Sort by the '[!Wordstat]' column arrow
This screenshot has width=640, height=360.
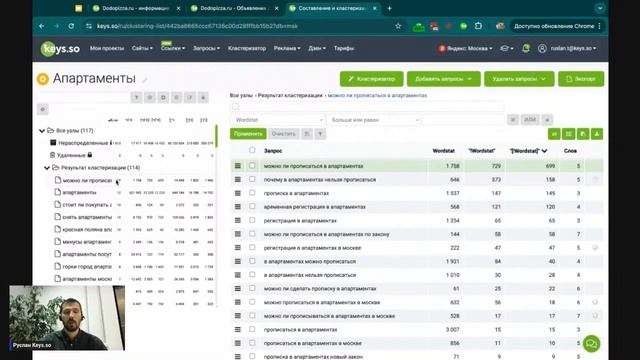pyautogui.click(x=544, y=151)
